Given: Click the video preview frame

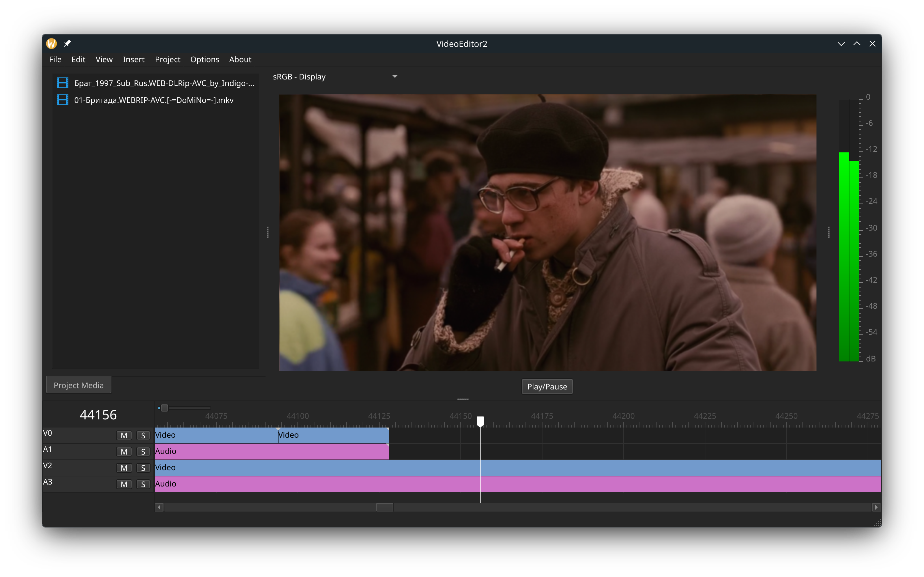Looking at the screenshot, I should [x=548, y=232].
